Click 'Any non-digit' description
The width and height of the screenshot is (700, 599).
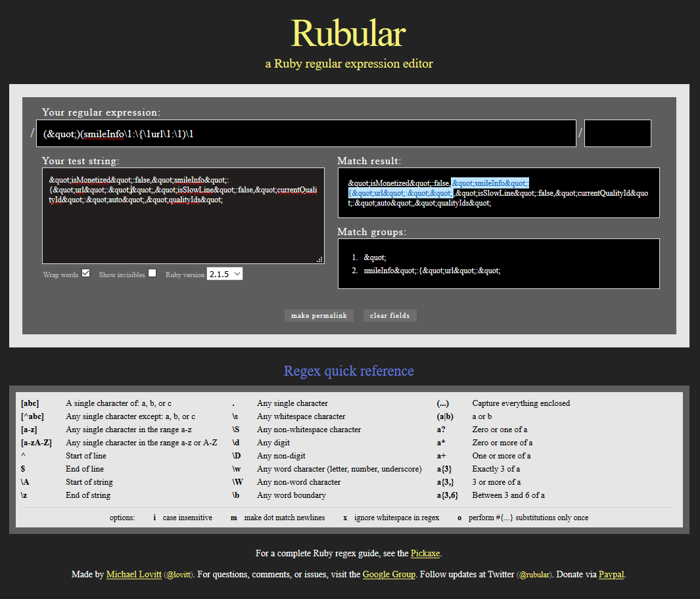pos(281,456)
